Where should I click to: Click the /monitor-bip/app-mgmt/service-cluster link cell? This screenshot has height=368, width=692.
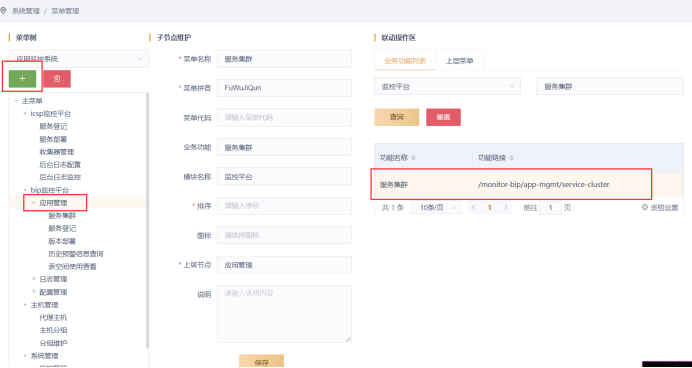click(543, 184)
